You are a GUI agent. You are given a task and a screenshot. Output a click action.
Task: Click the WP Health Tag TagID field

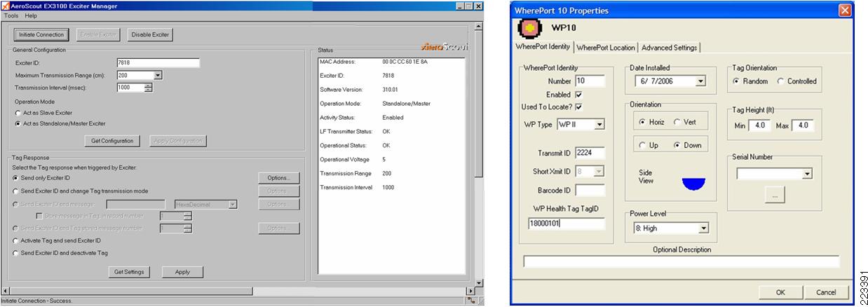coord(566,224)
